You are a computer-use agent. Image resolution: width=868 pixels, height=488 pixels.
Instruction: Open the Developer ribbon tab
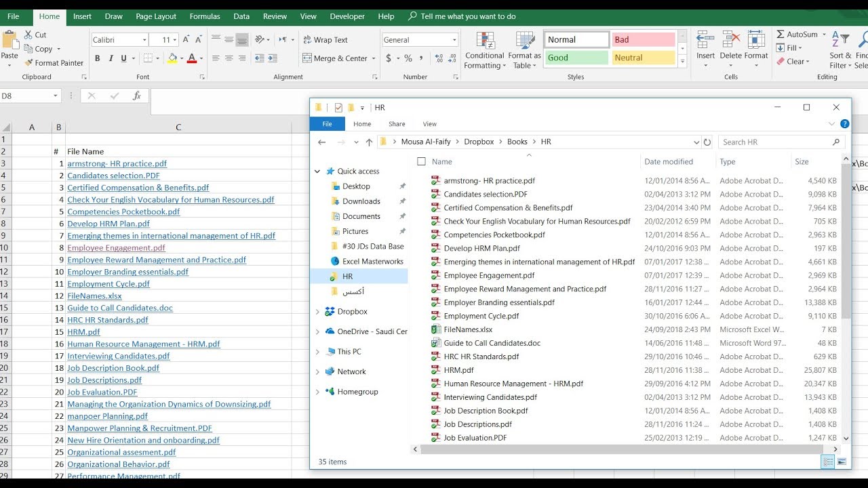point(347,16)
